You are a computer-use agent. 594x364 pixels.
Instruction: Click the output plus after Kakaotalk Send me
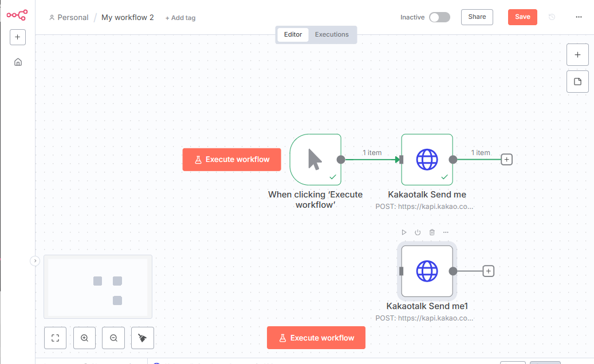pos(506,160)
